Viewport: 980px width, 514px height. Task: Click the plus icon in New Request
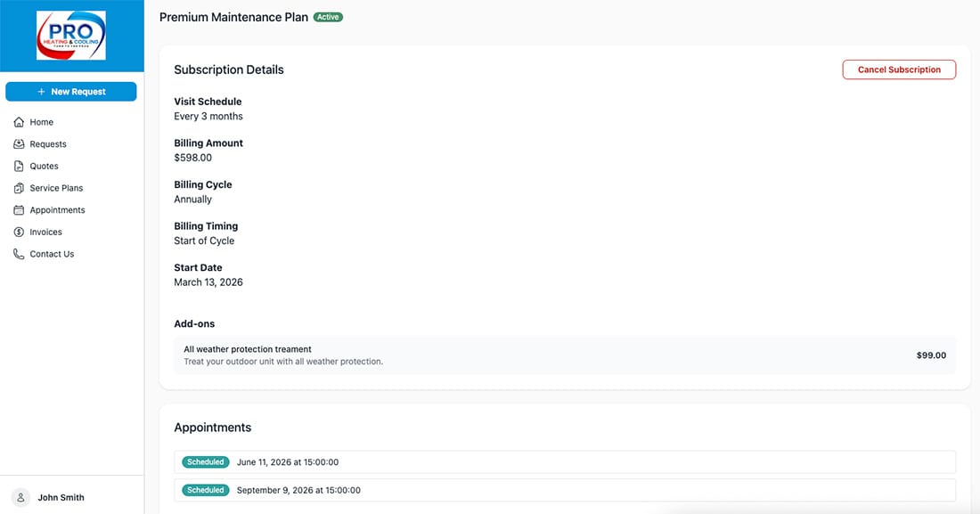(41, 91)
